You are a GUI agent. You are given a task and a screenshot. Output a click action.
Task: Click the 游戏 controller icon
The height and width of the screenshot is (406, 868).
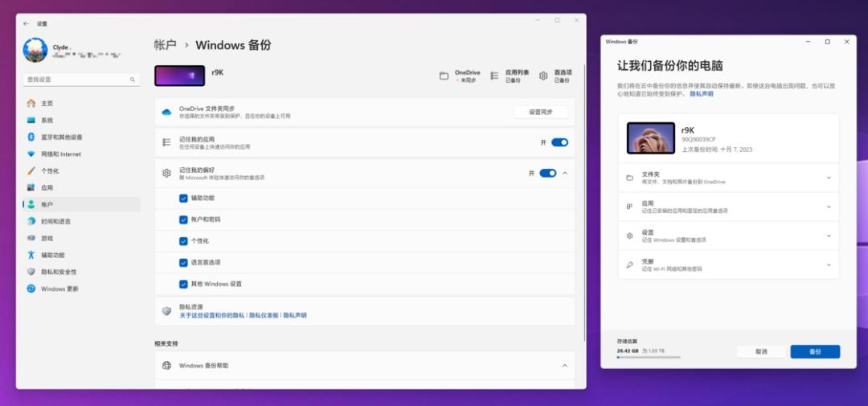[31, 238]
